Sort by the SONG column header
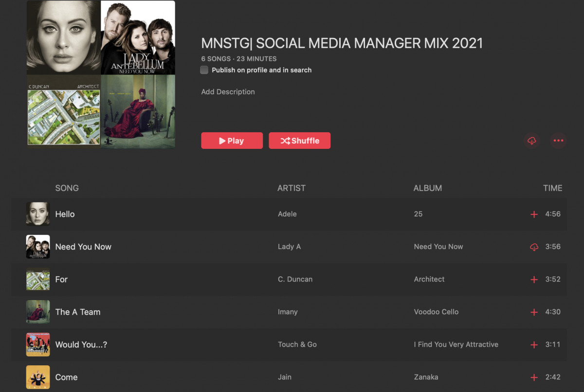 point(67,188)
